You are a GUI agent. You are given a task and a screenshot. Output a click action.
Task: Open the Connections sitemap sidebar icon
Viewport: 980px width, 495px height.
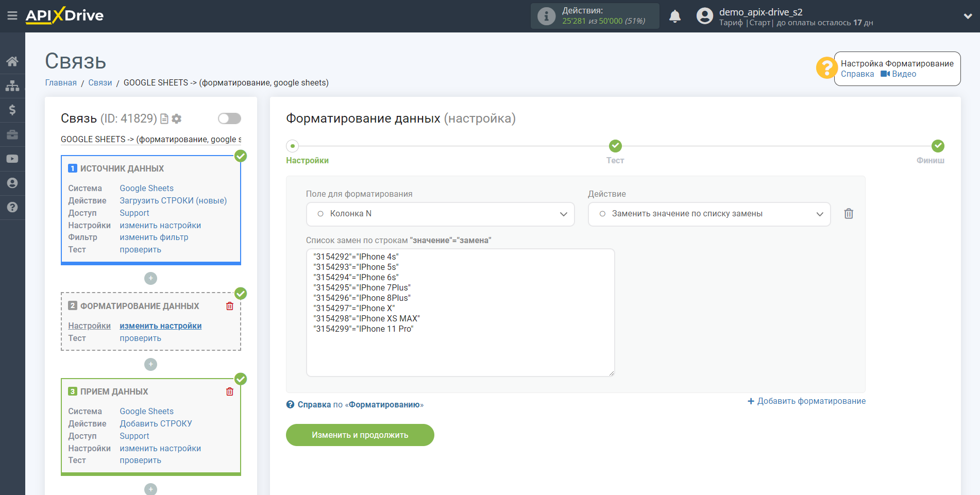point(12,86)
